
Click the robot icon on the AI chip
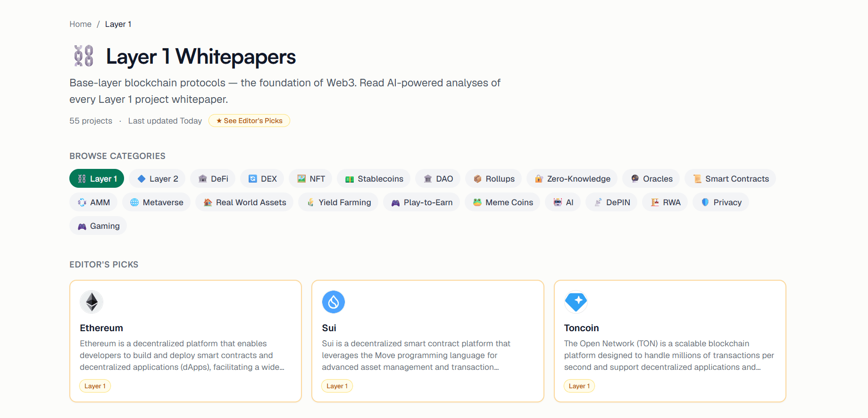point(558,202)
